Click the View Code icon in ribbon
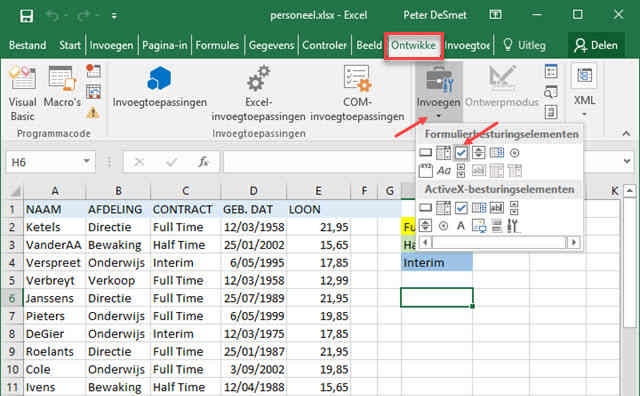 [551, 92]
